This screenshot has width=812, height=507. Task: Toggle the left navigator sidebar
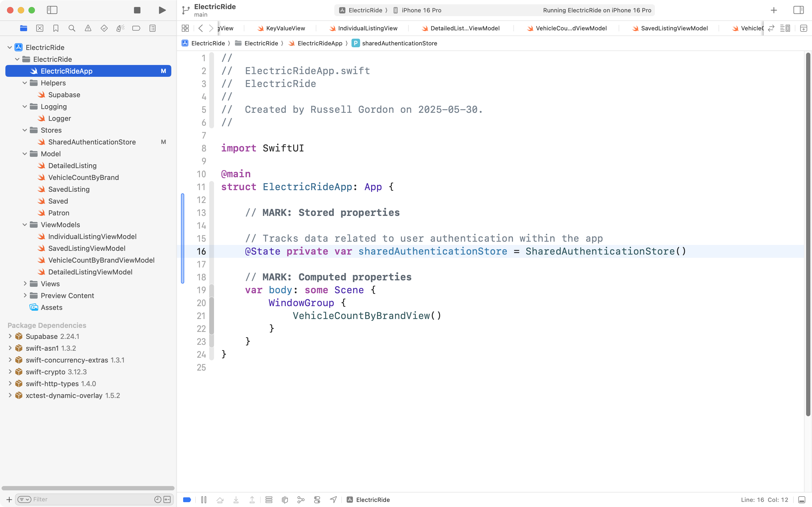coord(52,10)
